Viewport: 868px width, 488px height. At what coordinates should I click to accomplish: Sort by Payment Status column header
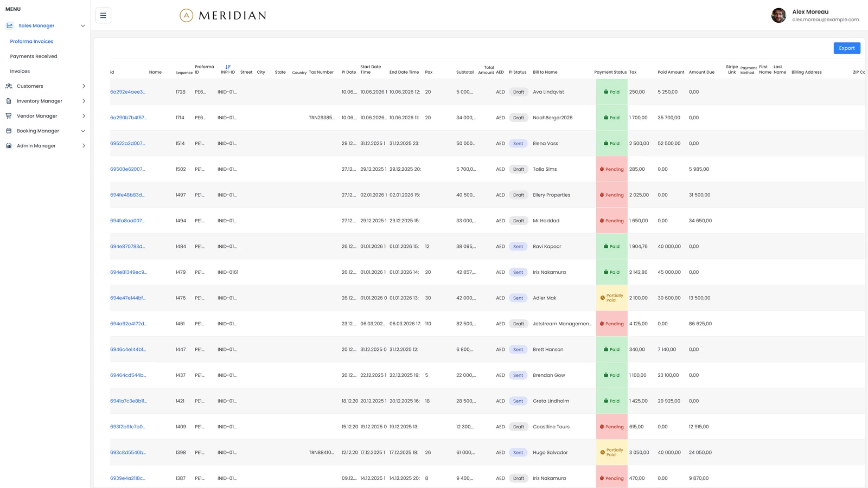[610, 72]
